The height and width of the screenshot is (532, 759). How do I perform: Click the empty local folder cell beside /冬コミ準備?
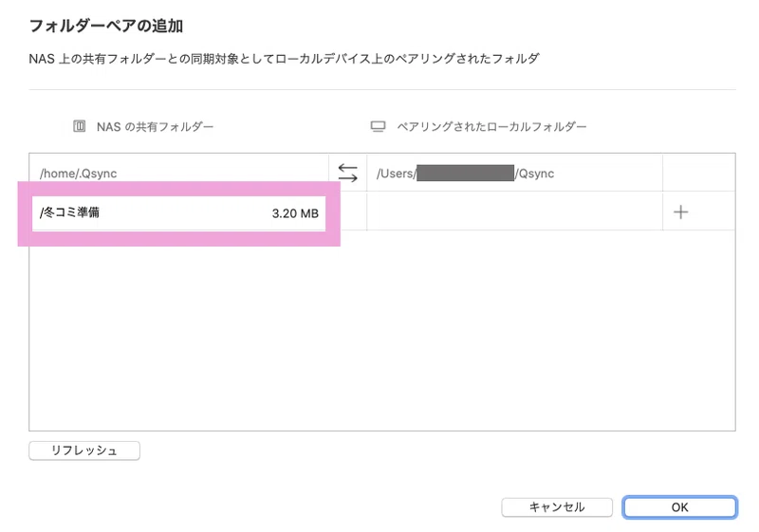514,211
